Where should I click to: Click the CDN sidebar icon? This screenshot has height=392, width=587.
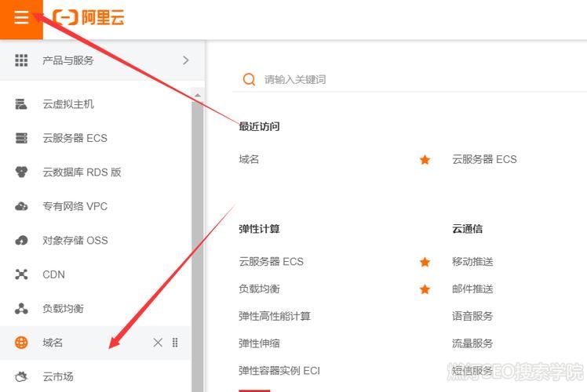(x=21, y=274)
